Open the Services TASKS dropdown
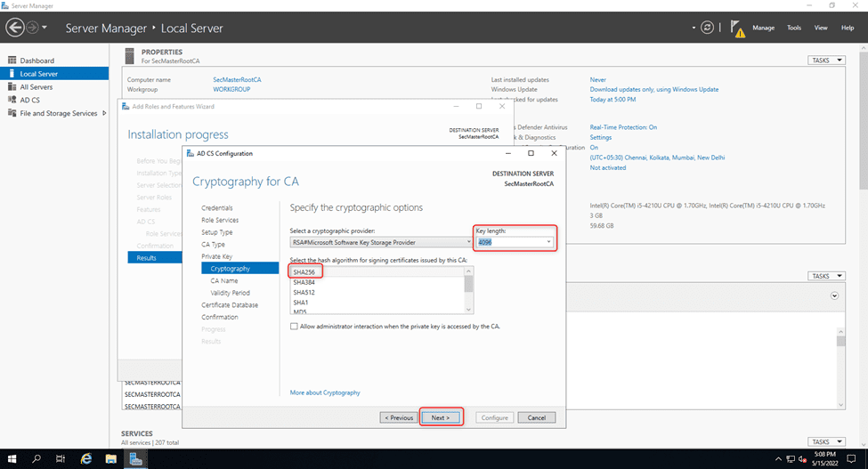The width and height of the screenshot is (868, 469). (x=826, y=442)
